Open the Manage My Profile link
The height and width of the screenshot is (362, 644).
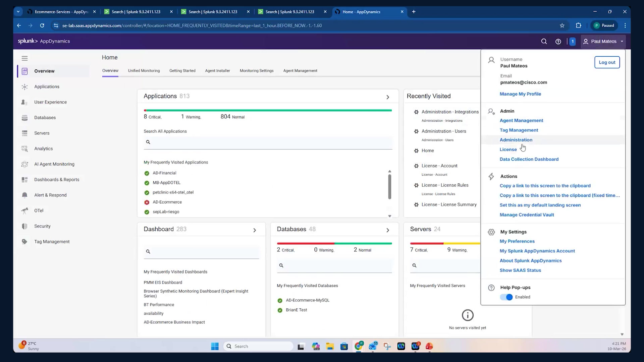point(520,94)
